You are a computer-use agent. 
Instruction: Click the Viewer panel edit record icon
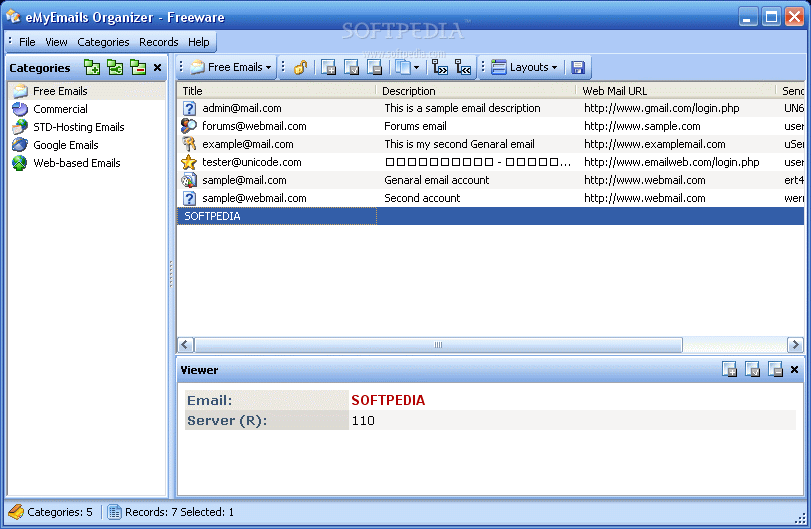click(752, 369)
